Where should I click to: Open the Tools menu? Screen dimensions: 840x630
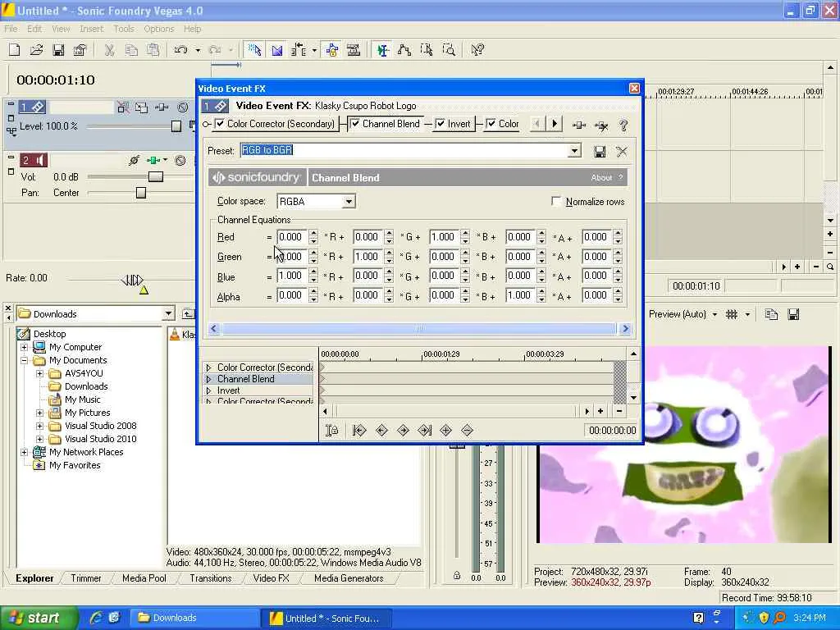(123, 29)
